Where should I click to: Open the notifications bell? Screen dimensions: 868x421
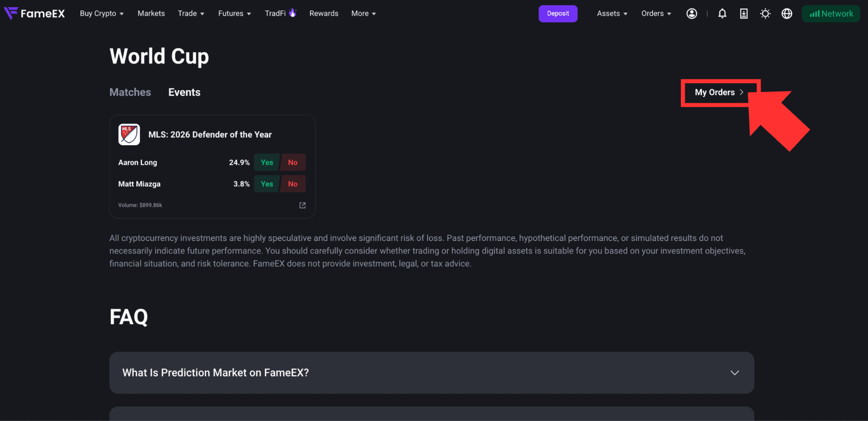click(722, 14)
